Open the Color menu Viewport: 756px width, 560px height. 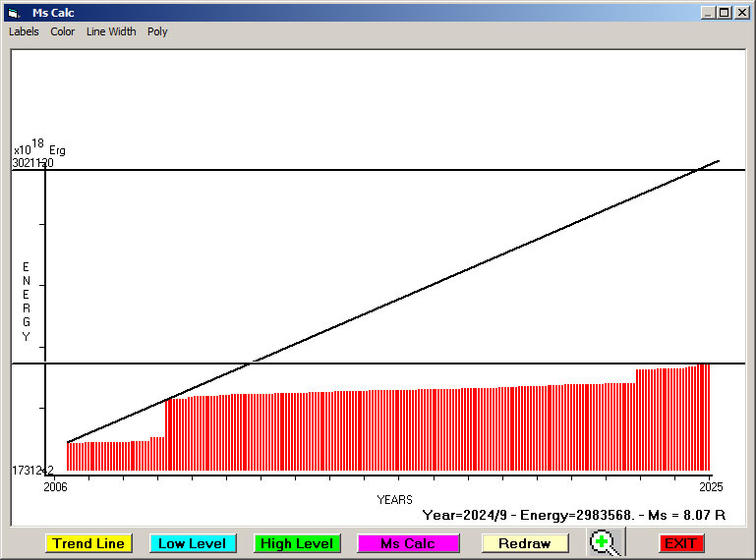pyautogui.click(x=63, y=31)
